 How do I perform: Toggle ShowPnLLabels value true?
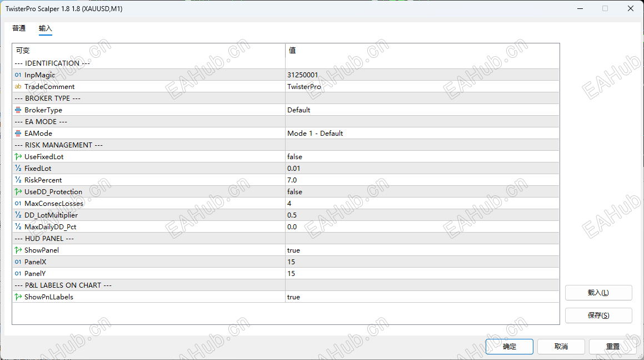422,297
